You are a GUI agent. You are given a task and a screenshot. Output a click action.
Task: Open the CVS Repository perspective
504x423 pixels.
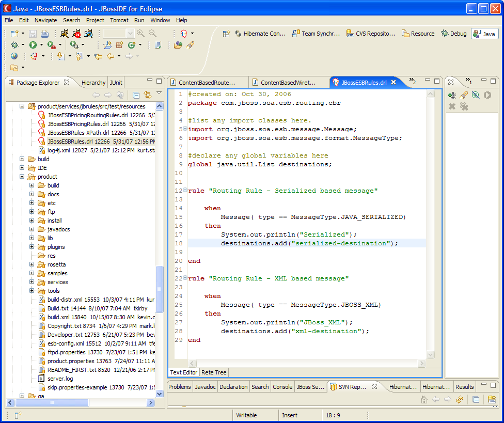click(x=371, y=34)
